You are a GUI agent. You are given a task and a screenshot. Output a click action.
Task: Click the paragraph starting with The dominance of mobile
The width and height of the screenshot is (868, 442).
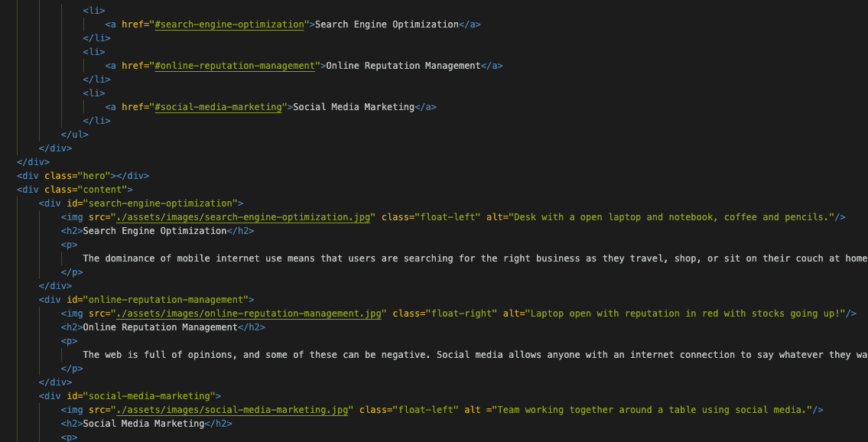point(382,258)
